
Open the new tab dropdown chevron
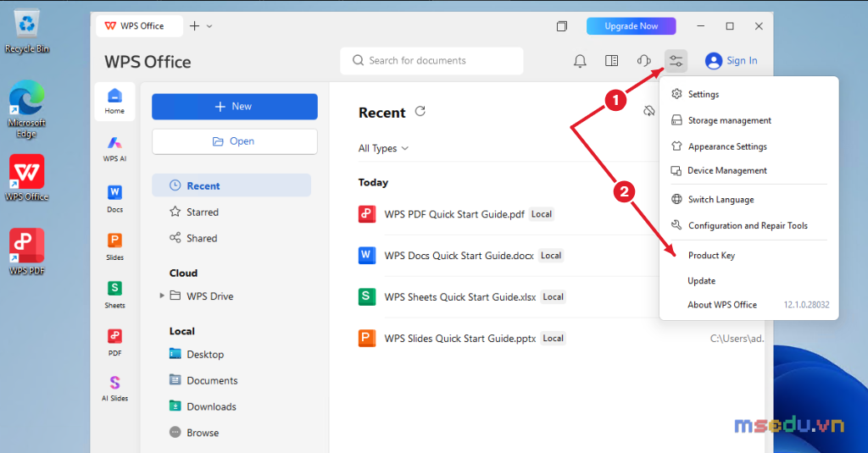tap(209, 26)
